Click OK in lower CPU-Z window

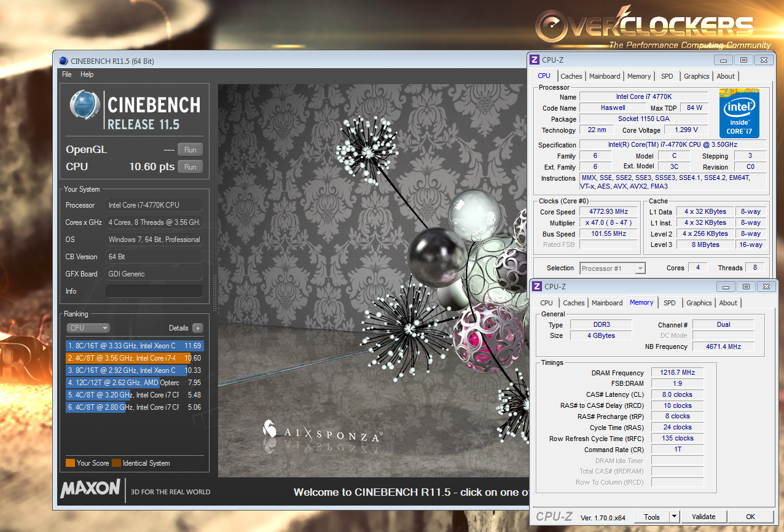750,517
